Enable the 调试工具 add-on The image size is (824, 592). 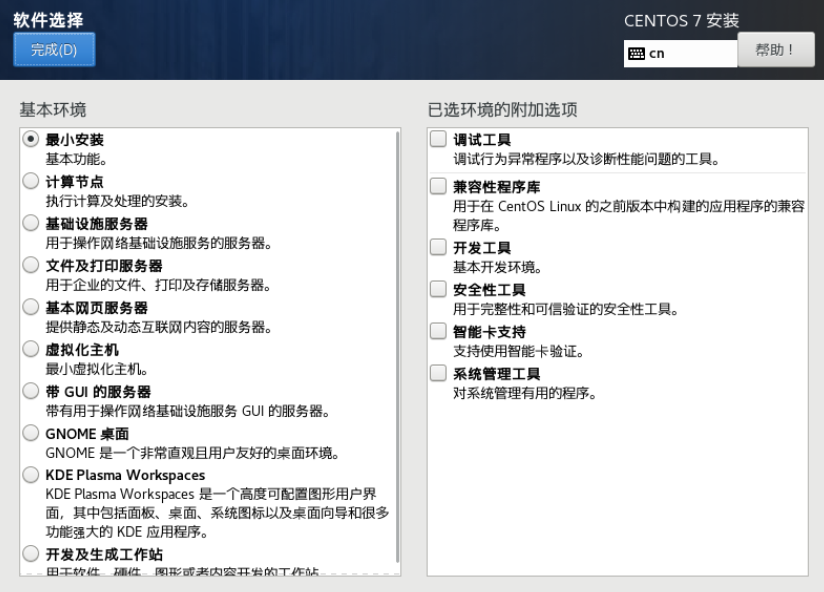pos(436,138)
